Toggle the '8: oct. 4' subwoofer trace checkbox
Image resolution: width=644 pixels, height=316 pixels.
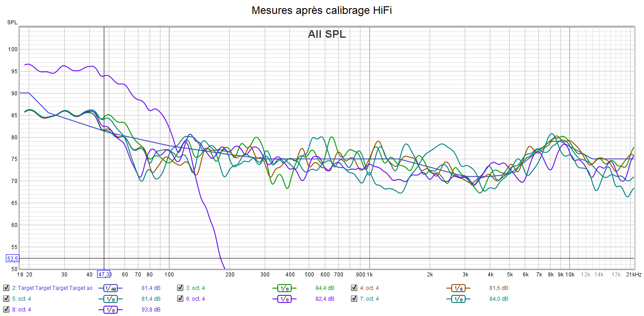coord(6,310)
